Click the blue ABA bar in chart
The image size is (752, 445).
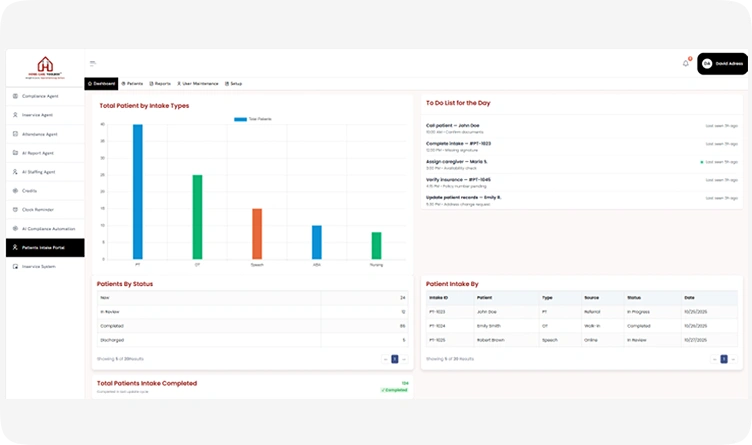pyautogui.click(x=317, y=242)
